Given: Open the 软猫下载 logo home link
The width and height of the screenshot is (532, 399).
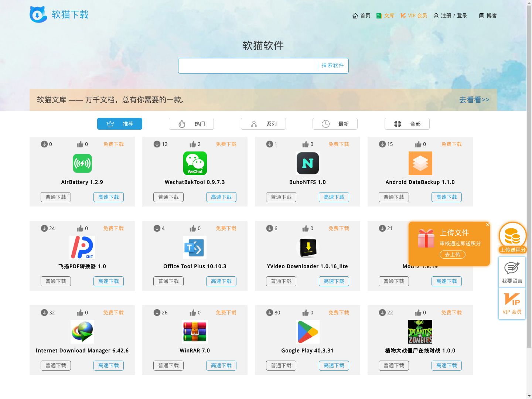Looking at the screenshot, I should [x=59, y=15].
